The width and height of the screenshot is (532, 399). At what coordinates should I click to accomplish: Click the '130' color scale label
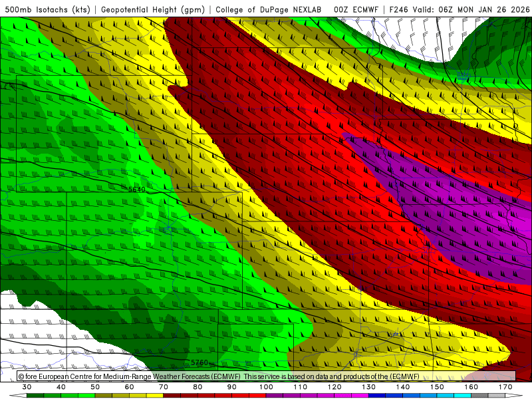click(x=369, y=387)
